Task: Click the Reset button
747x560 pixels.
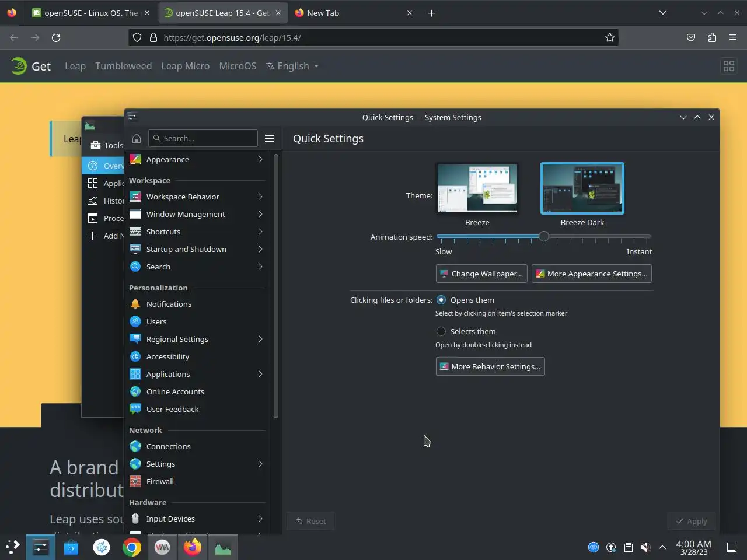Action: click(310, 521)
